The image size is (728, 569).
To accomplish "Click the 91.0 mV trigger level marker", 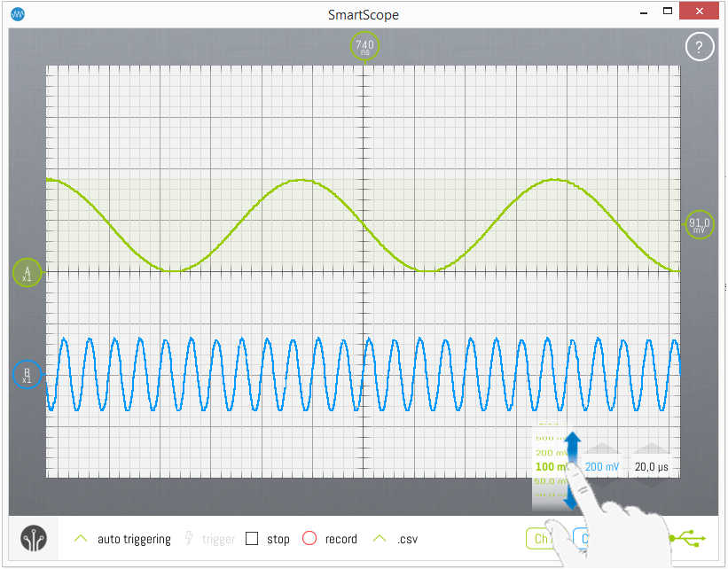I will [x=700, y=225].
